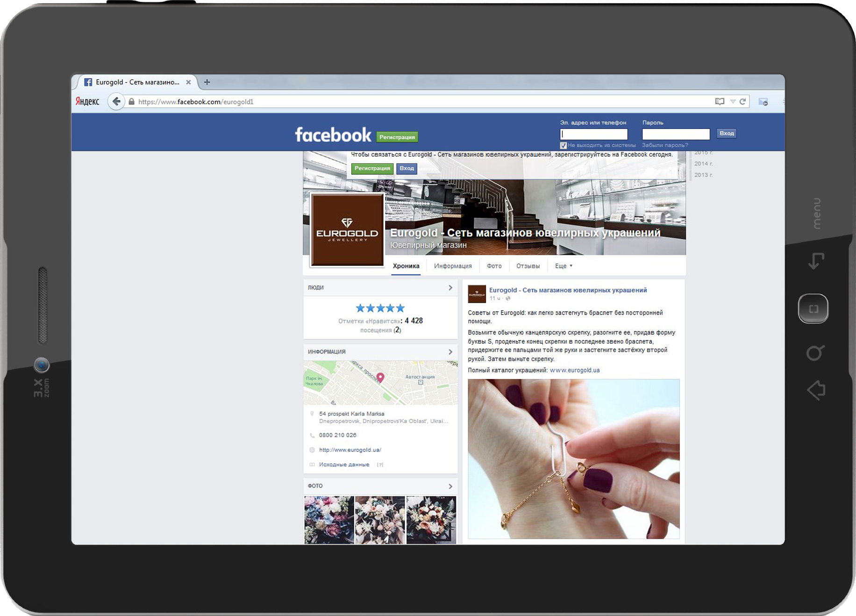Viewport: 856px width, 616px height.
Task: Click the 4 428 likes count
Action: point(414,321)
